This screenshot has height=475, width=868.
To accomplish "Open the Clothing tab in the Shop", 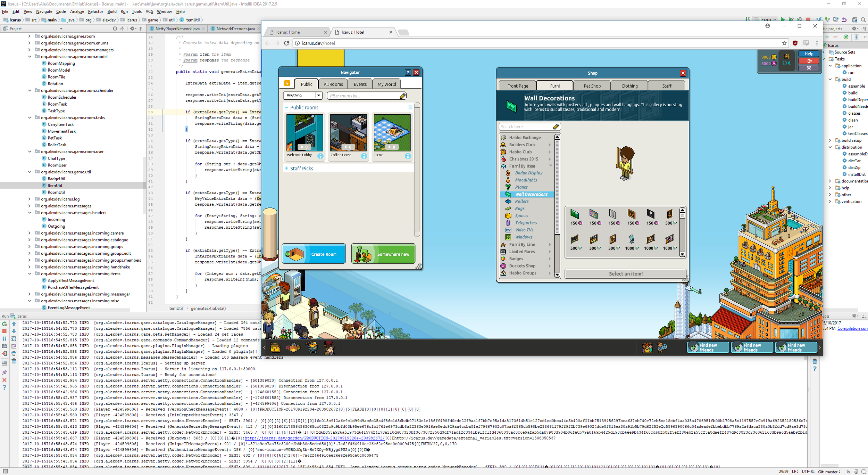I will [629, 86].
